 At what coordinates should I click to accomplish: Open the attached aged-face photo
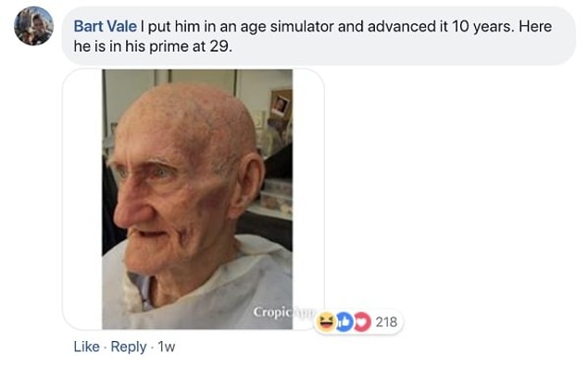197,199
